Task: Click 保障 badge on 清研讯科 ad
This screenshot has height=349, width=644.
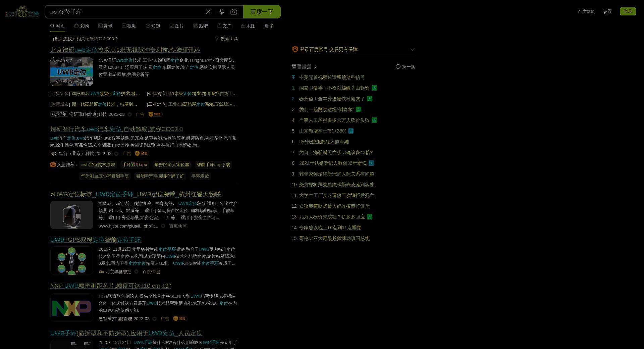Action: click(155, 114)
